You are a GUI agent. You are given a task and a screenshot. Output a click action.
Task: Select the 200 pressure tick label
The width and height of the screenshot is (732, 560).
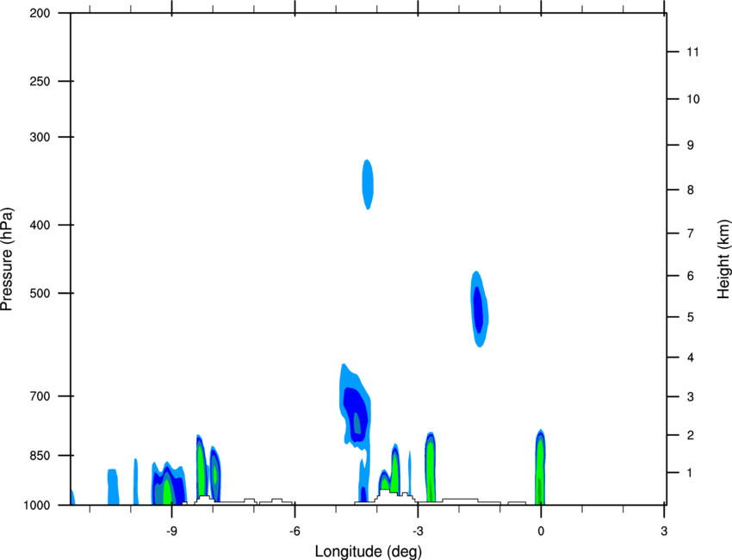pos(40,13)
